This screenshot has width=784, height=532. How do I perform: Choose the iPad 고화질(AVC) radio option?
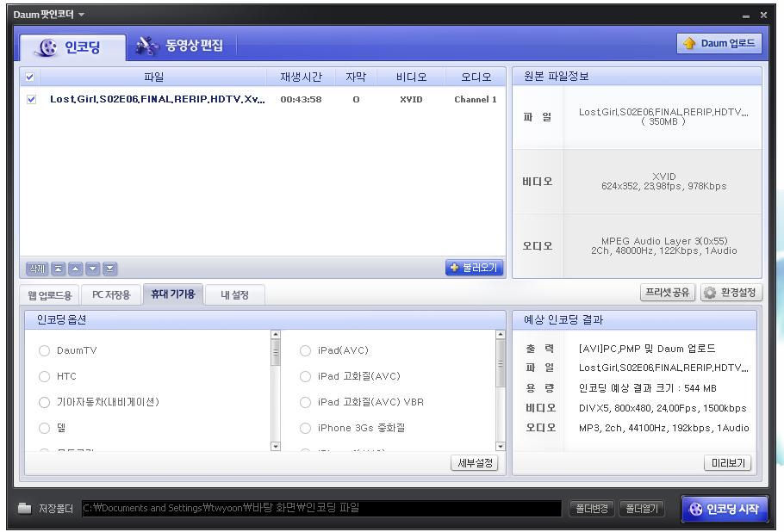[305, 376]
